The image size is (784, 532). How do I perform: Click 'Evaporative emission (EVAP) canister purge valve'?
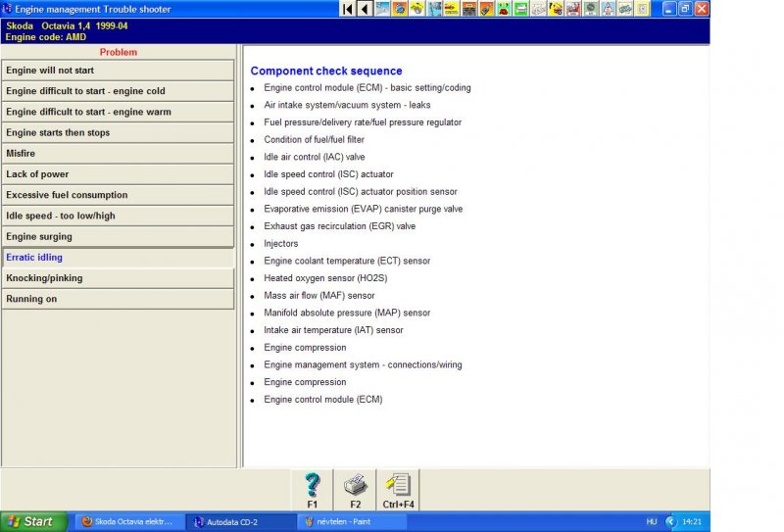(x=363, y=209)
